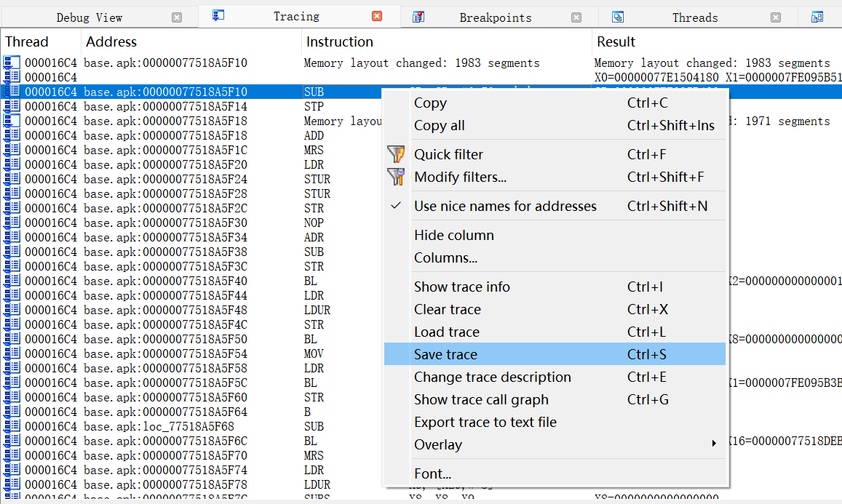The width and height of the screenshot is (842, 504).
Task: Click the icon of the first Memory layout row
Action: tap(12, 63)
